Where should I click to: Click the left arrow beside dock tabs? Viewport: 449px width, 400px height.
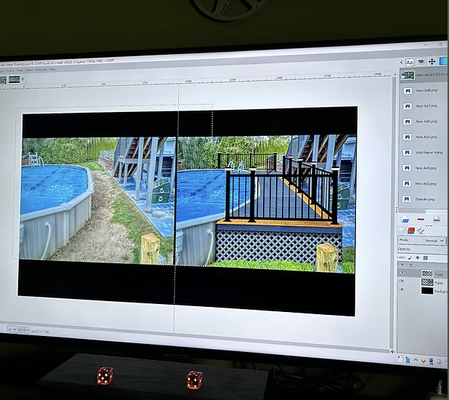[401, 62]
